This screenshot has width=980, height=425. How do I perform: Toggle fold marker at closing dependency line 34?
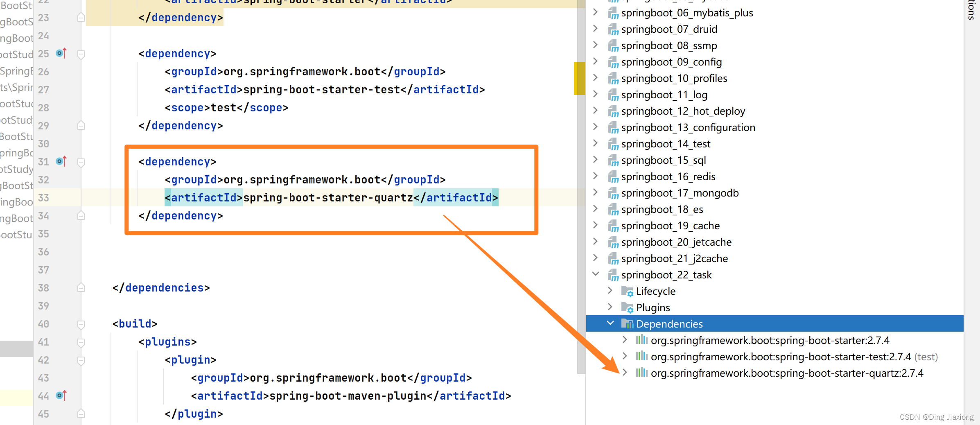[x=81, y=216]
